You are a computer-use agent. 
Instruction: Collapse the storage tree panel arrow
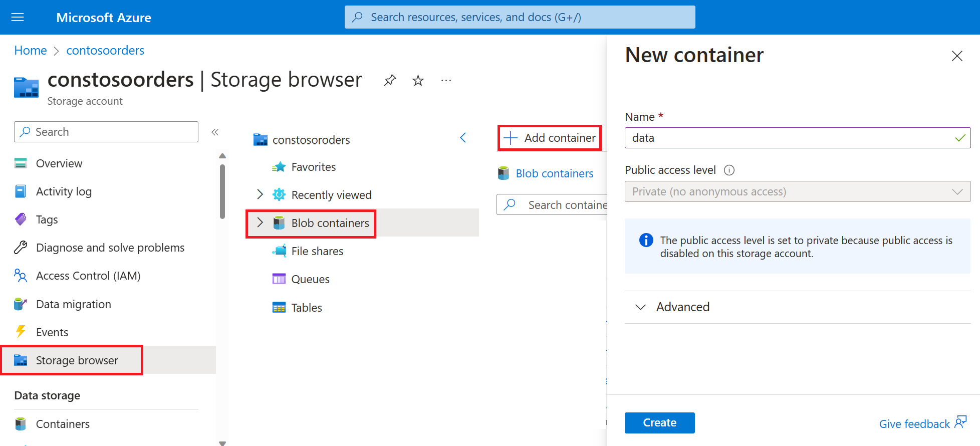point(463,138)
